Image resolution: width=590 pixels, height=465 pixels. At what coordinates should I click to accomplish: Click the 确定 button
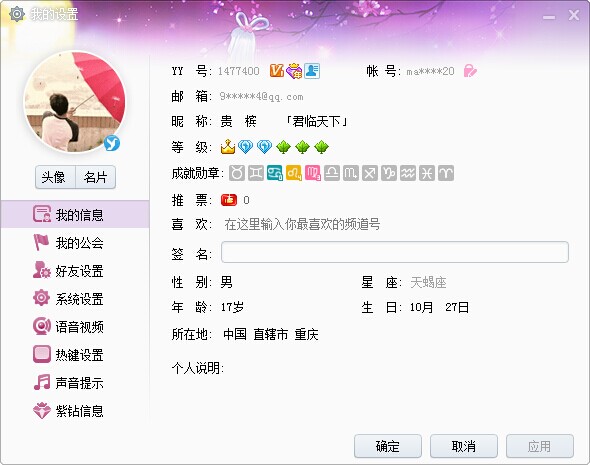coord(388,446)
